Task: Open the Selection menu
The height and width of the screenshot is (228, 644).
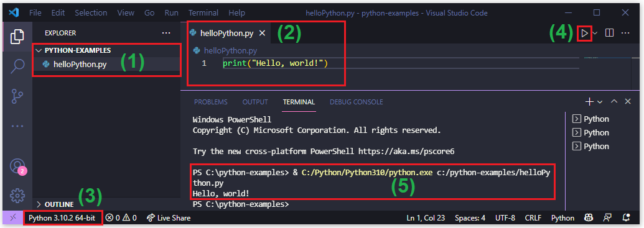Action: (x=91, y=12)
